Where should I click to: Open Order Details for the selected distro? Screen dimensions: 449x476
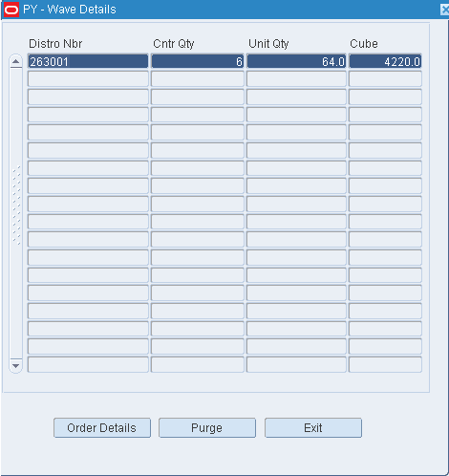102,427
